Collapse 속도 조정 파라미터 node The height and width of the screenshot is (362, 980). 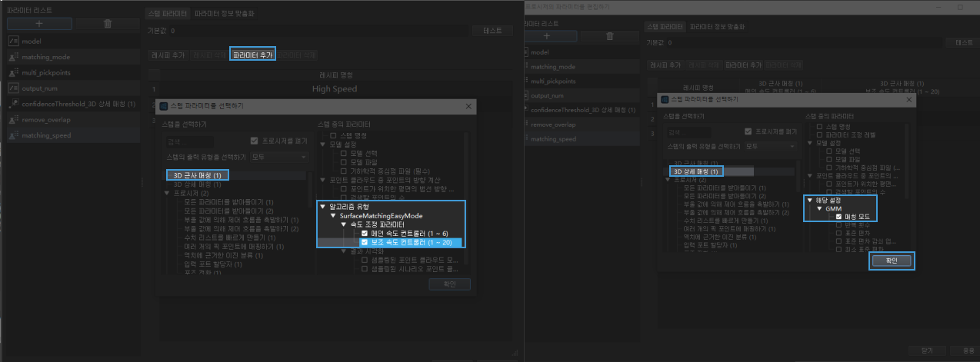[344, 224]
